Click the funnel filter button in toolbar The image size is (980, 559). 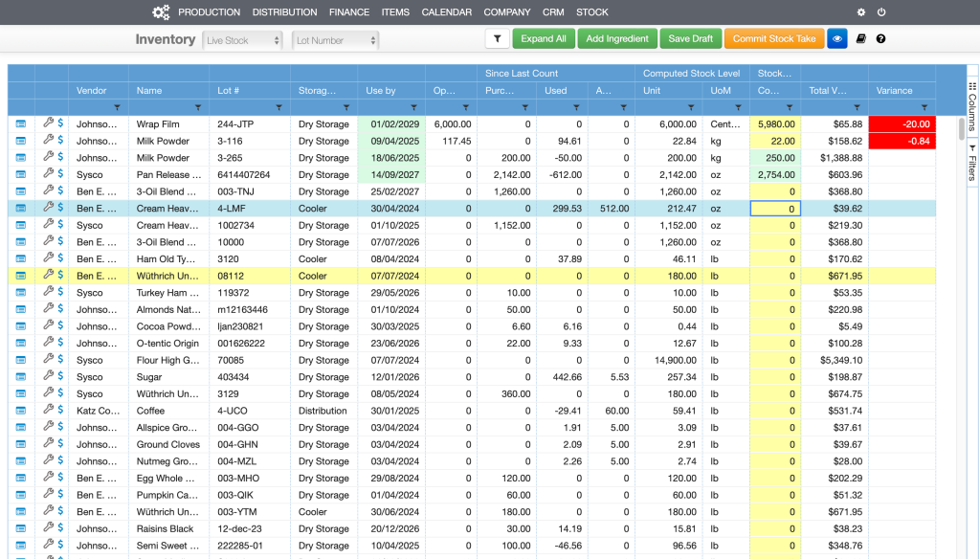pyautogui.click(x=497, y=39)
